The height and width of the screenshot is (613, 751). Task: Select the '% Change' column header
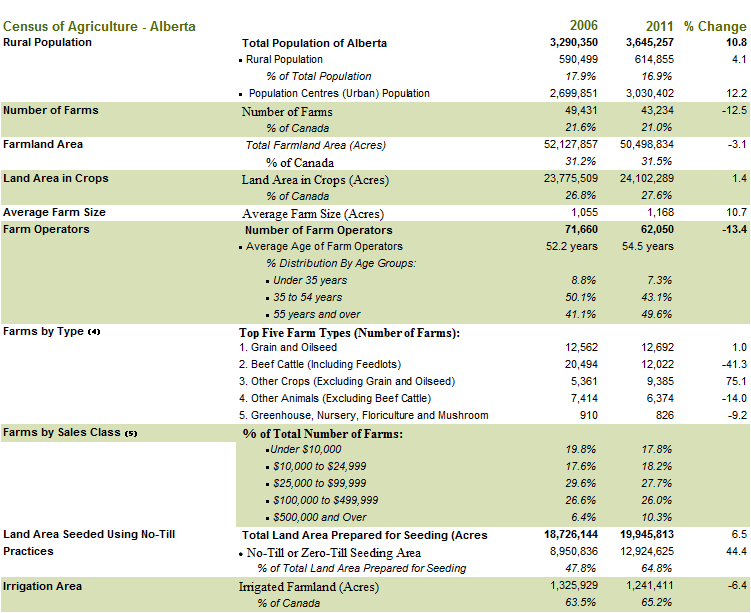point(715,26)
